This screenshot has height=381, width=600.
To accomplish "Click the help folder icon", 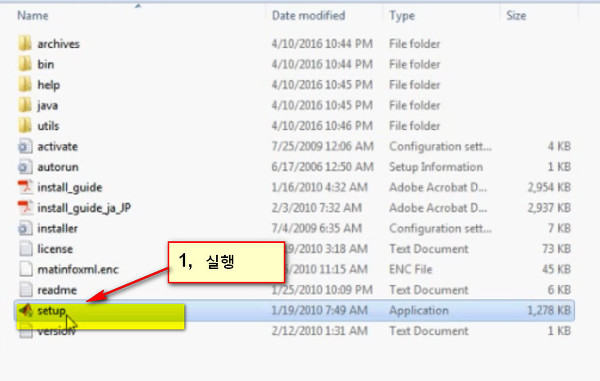I will [25, 85].
